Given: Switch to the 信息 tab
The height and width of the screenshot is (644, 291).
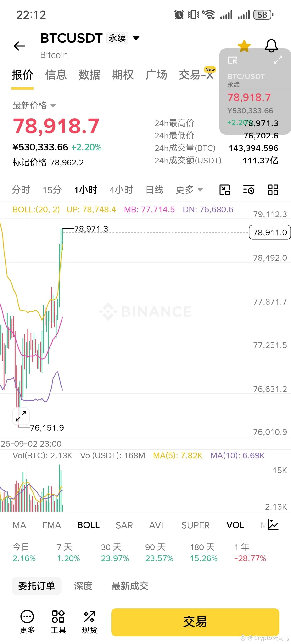Looking at the screenshot, I should [56, 75].
